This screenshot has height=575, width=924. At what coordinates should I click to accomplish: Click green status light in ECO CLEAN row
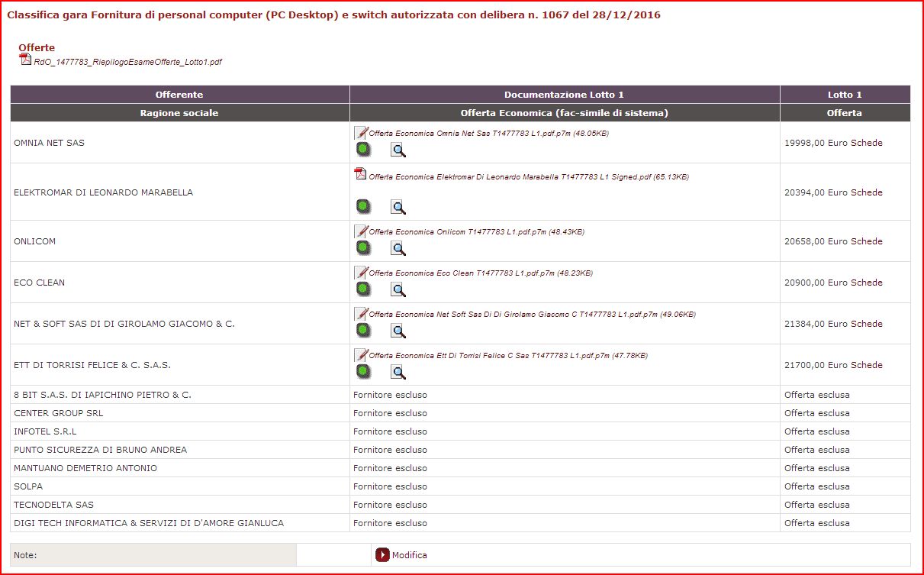[363, 289]
